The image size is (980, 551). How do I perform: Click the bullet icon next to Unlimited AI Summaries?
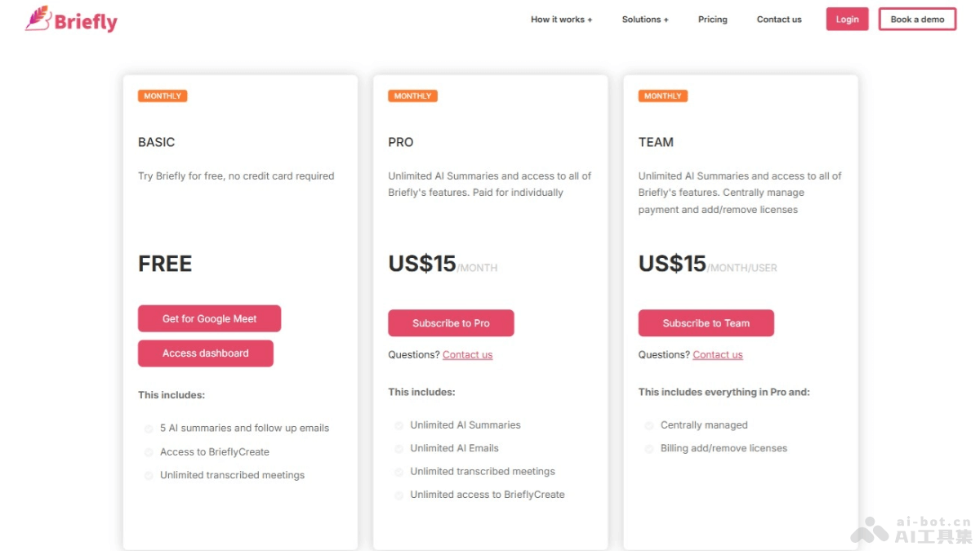[399, 425]
